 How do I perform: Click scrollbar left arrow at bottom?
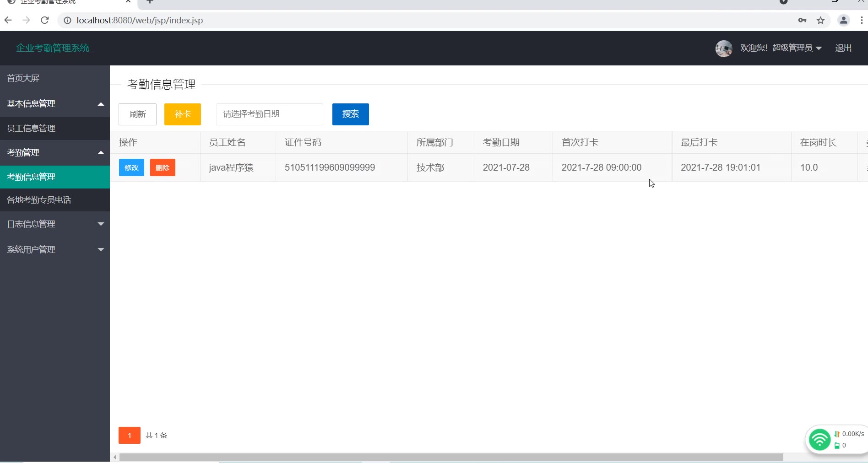[x=114, y=458]
